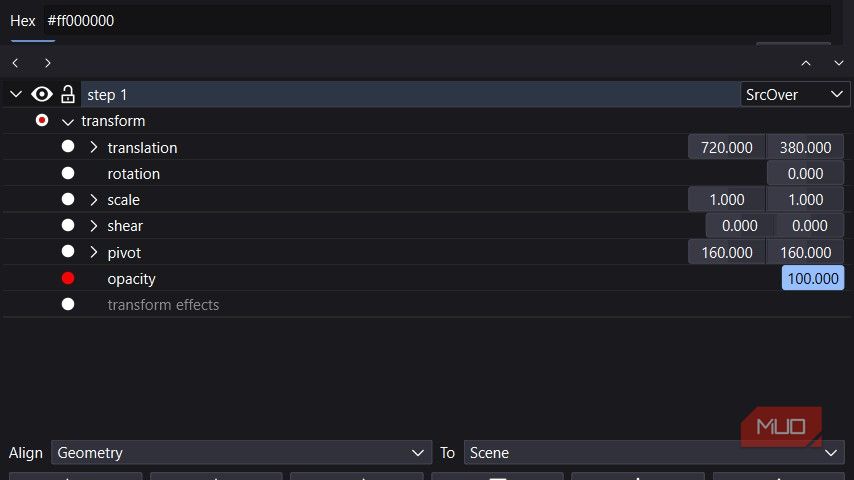The width and height of the screenshot is (854, 480).
Task: Collapse the transform property group
Action: click(x=68, y=122)
